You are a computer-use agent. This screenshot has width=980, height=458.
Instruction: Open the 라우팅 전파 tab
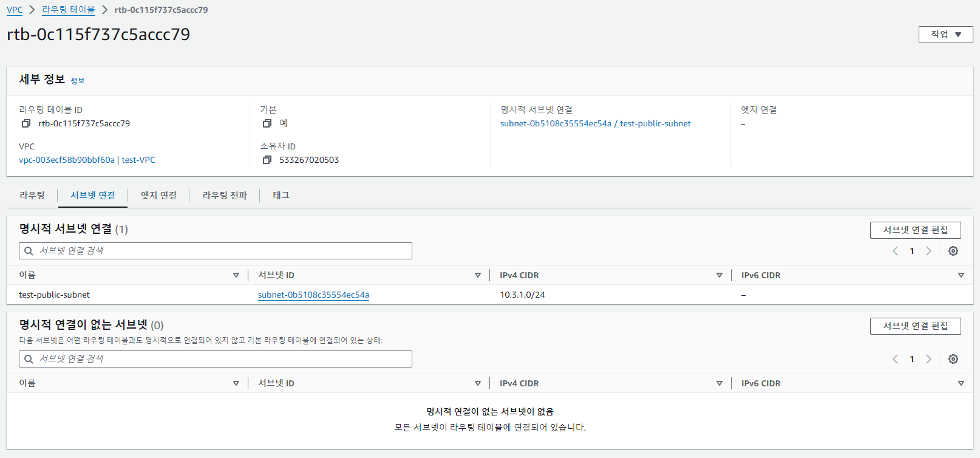pyautogui.click(x=225, y=195)
